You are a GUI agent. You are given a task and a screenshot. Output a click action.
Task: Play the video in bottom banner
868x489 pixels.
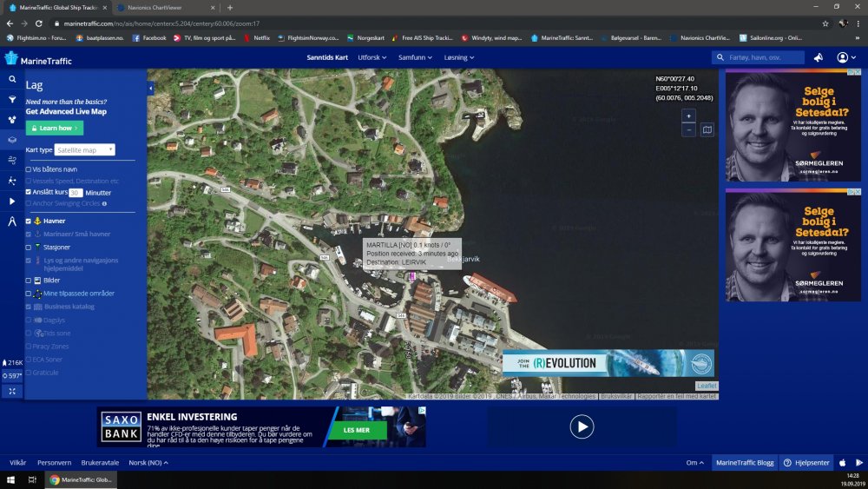point(582,427)
